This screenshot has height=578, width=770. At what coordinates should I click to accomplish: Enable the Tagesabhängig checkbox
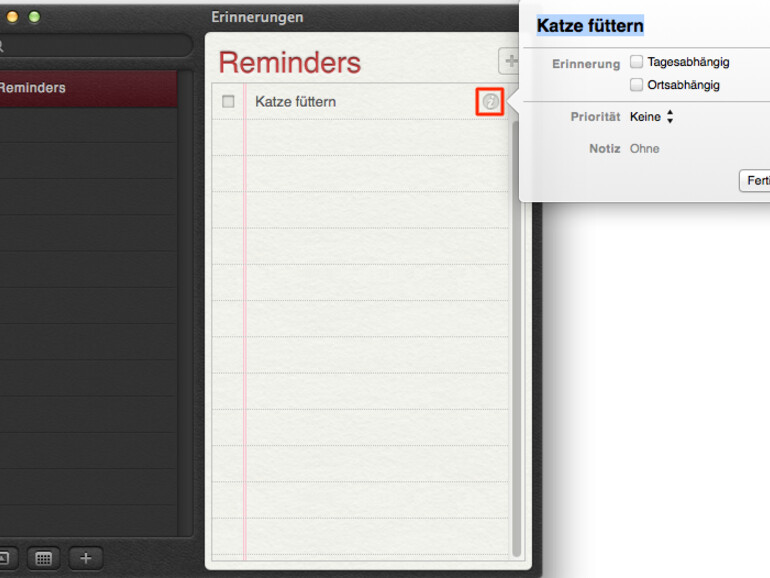coord(636,62)
